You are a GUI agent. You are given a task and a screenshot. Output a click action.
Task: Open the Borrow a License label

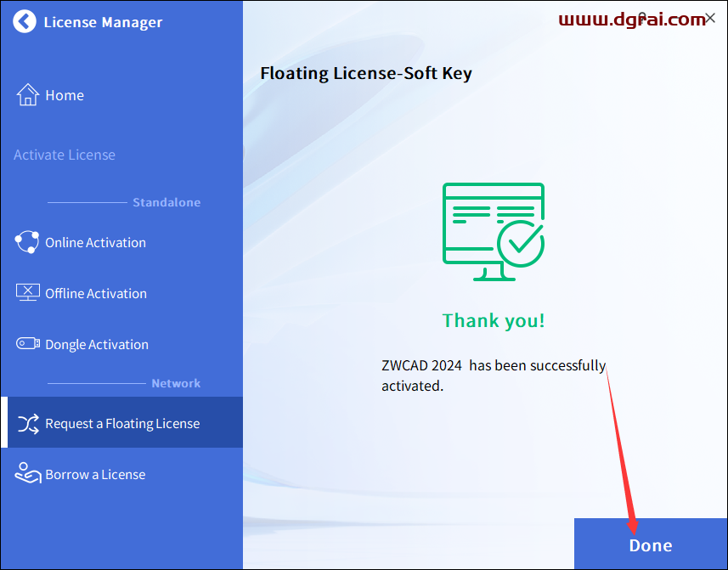95,475
